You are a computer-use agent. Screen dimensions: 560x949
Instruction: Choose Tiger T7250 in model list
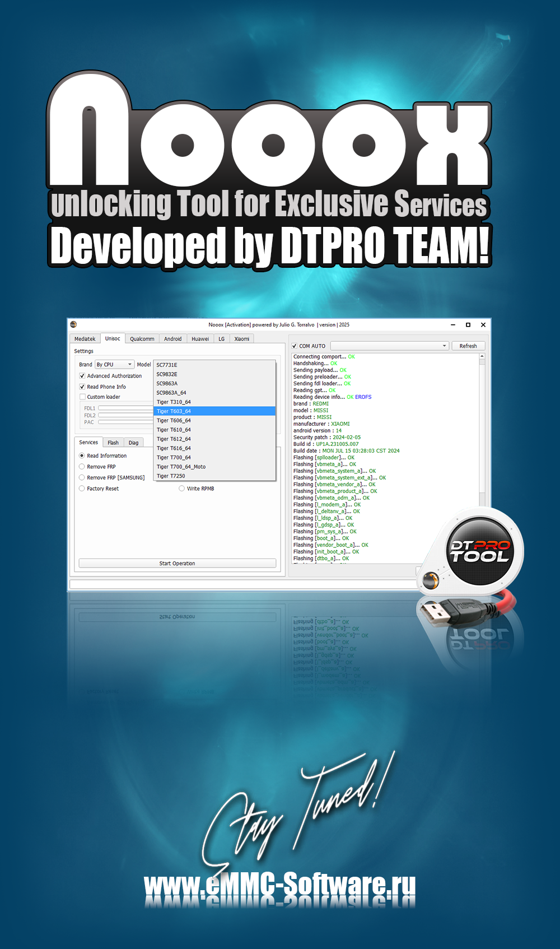click(x=214, y=476)
